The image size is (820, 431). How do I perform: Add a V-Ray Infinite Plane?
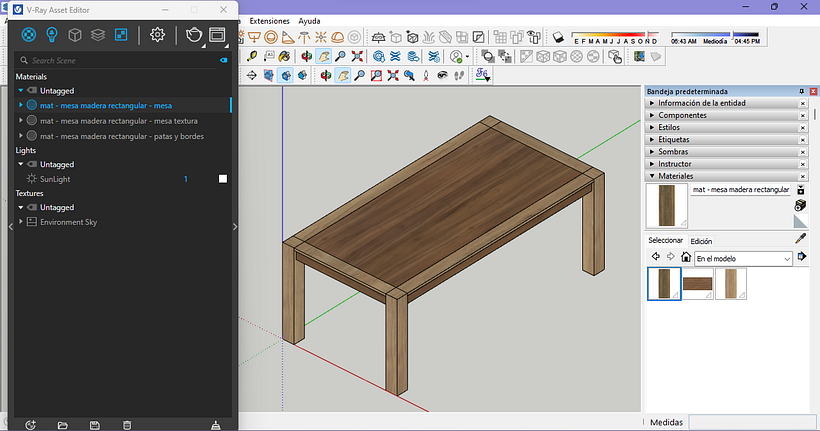pos(378,37)
